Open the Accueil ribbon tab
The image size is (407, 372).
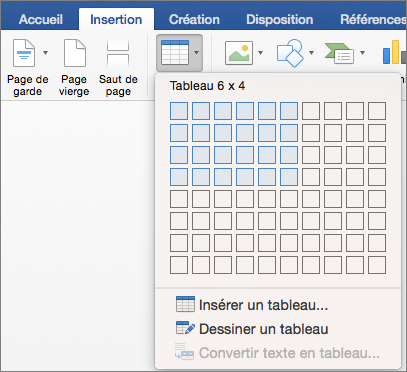pyautogui.click(x=41, y=19)
